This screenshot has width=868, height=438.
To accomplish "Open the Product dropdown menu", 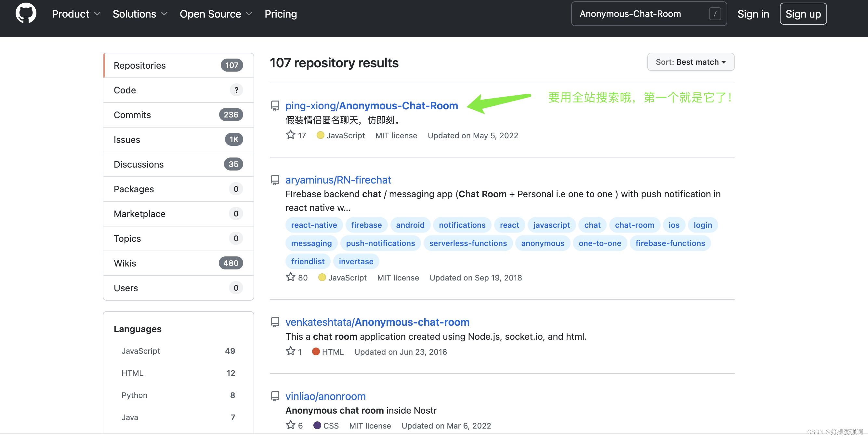I will [x=76, y=14].
